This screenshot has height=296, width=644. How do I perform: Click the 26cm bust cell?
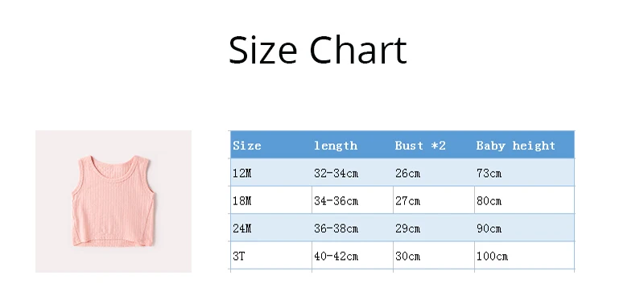[434, 172]
